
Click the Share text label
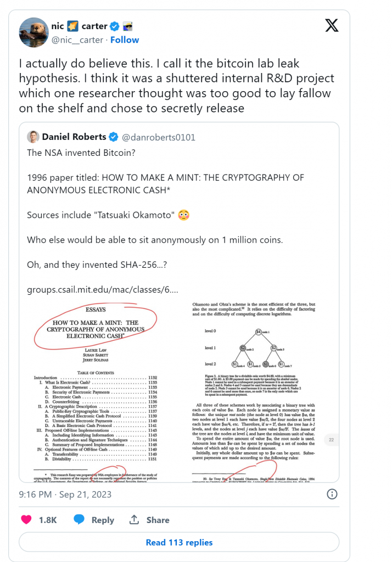(x=158, y=520)
